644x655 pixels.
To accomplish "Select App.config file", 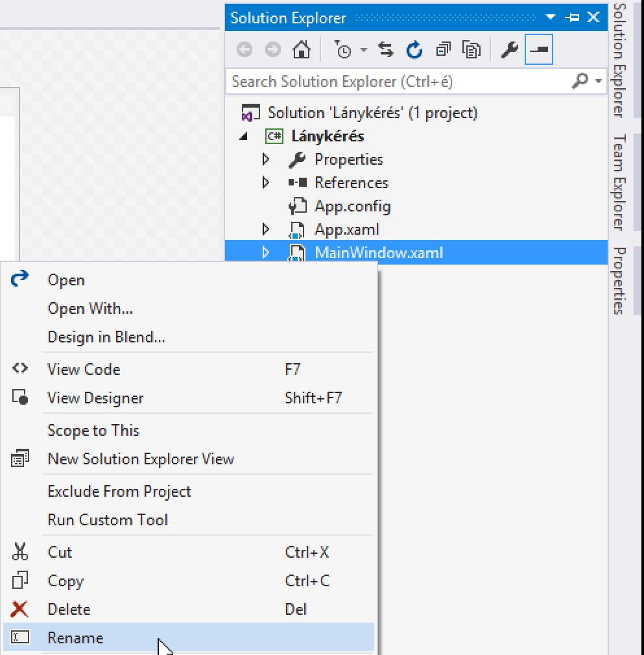I will coord(353,206).
